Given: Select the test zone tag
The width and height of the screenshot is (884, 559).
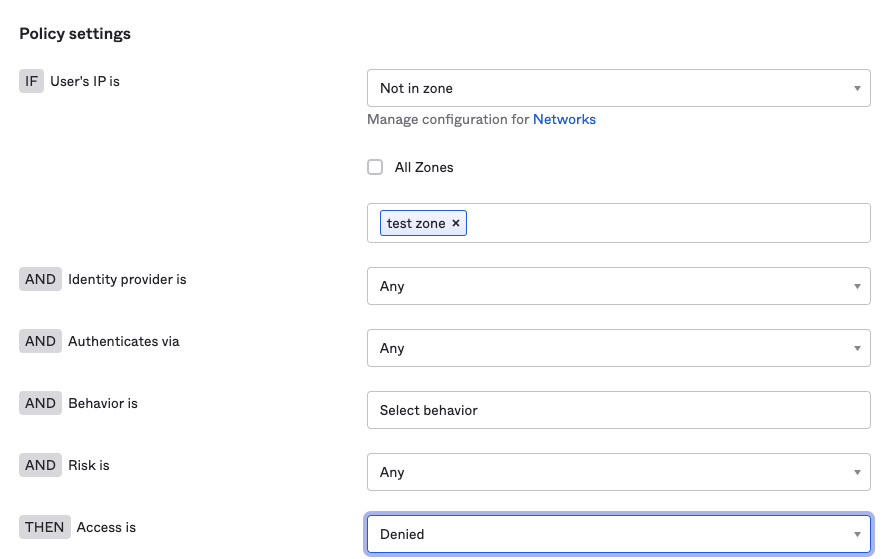Looking at the screenshot, I should tap(415, 223).
